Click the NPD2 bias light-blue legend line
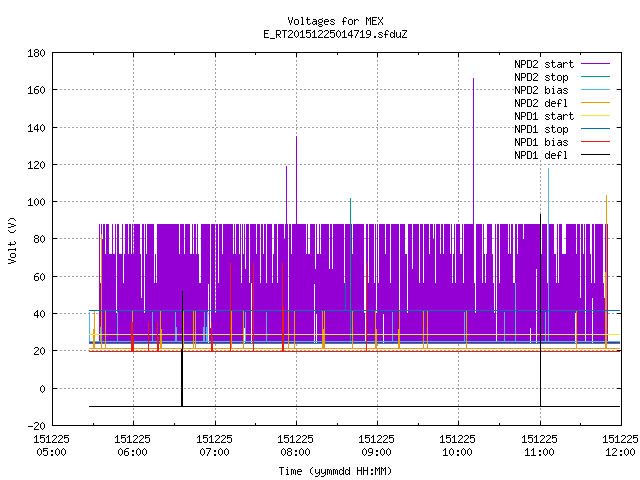Image resolution: width=640 pixels, height=480 pixels. [x=595, y=90]
